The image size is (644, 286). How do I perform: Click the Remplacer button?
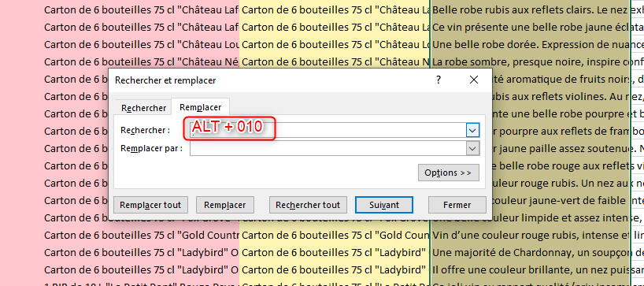(225, 205)
